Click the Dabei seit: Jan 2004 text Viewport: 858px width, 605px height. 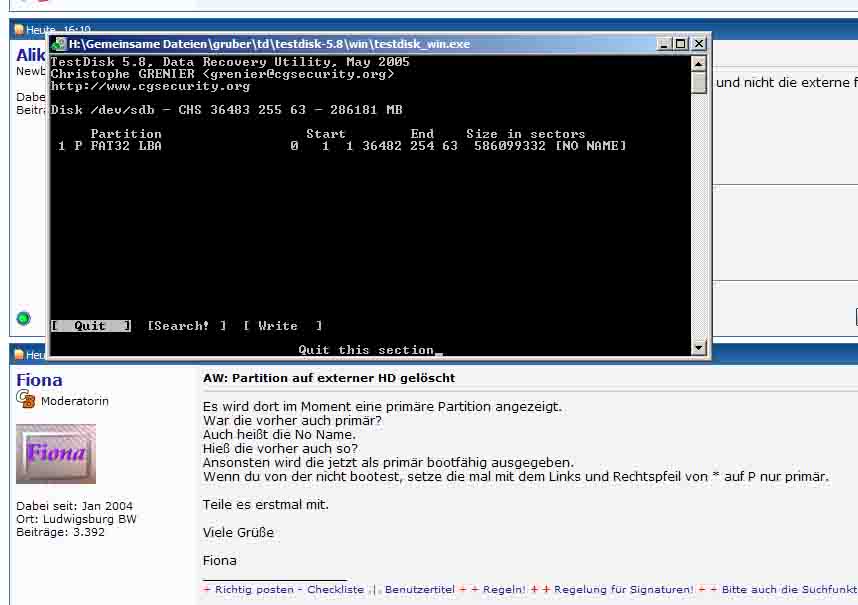click(74, 506)
